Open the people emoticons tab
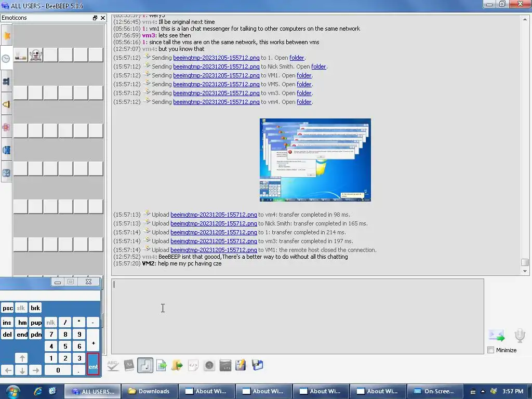Screen dimensions: 532x399 pyautogui.click(x=6, y=82)
